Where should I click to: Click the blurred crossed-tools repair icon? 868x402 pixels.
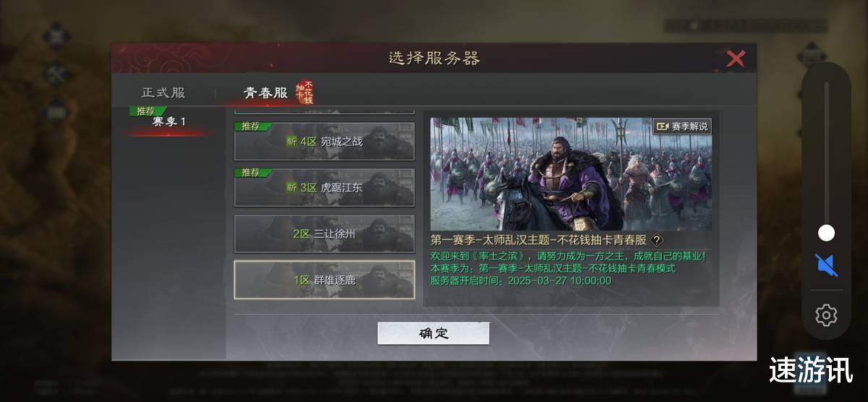coord(56,74)
